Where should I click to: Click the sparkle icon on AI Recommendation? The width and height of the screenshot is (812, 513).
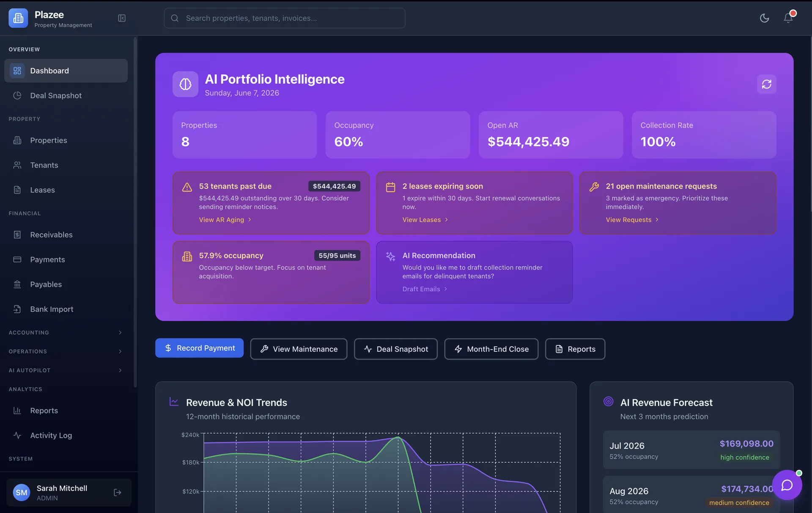(x=390, y=256)
